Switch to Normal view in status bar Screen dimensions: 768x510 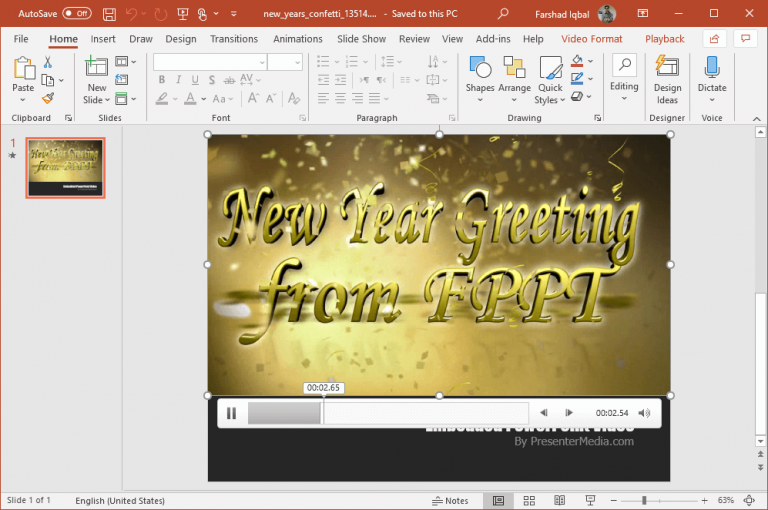click(498, 501)
